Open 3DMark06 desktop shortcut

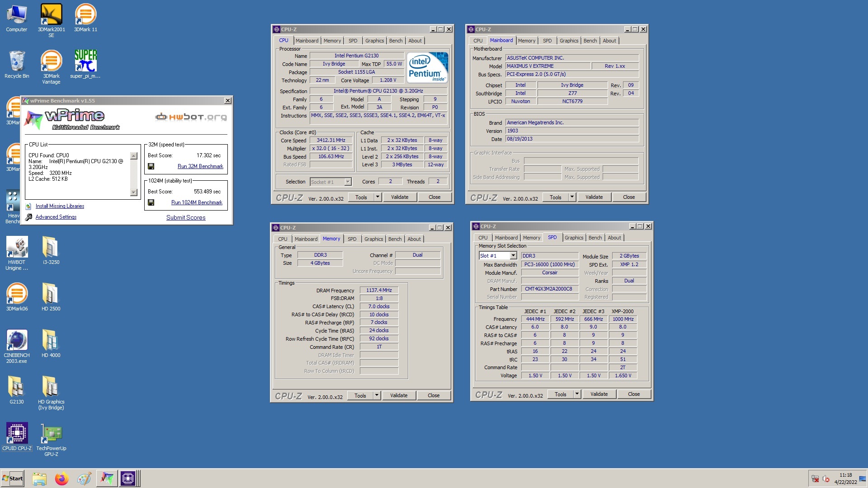pos(17,297)
